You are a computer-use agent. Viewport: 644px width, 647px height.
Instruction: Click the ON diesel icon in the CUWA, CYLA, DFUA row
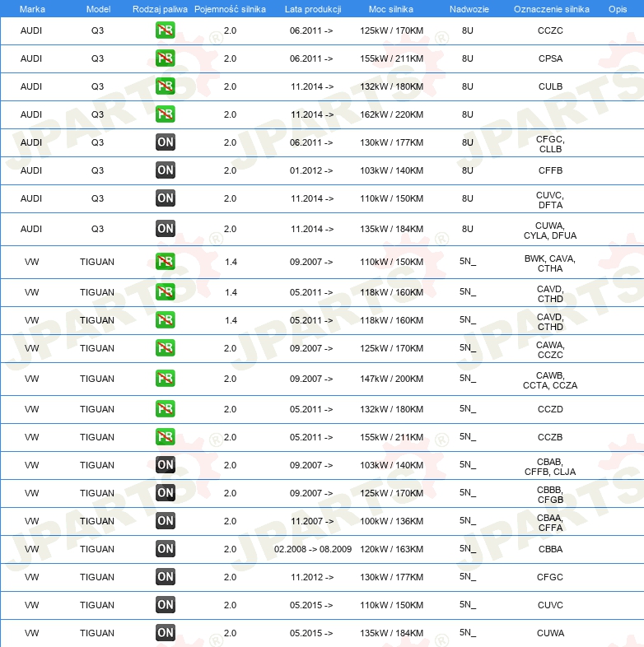166,229
